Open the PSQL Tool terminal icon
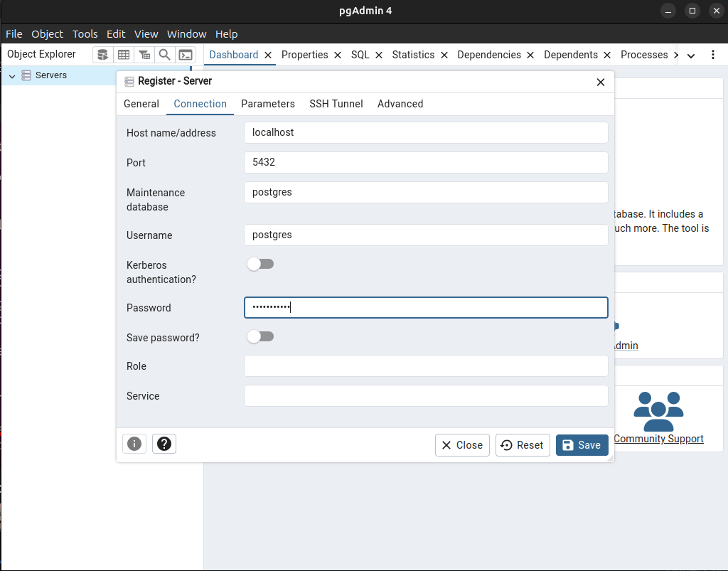Image resolution: width=728 pixels, height=571 pixels. 185,55
